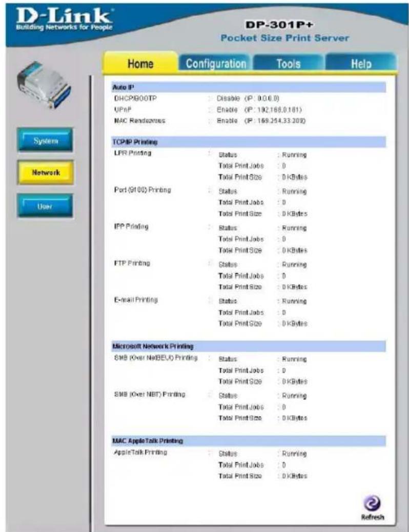Click the Running status of FTP Printing

294,265
